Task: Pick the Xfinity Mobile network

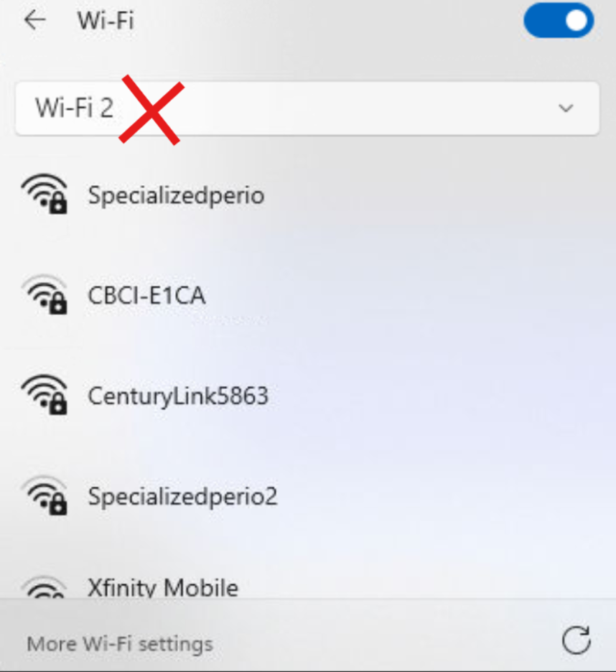Action: 163,587
